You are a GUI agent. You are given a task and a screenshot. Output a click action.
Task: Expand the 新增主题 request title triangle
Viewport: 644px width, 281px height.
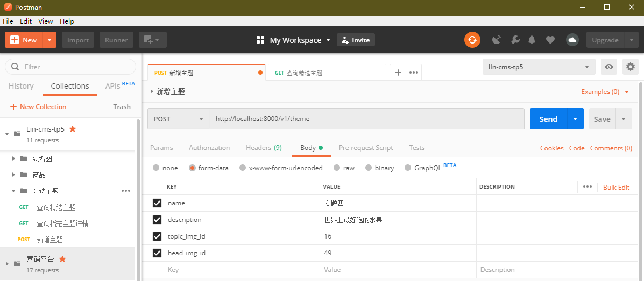pyautogui.click(x=152, y=92)
